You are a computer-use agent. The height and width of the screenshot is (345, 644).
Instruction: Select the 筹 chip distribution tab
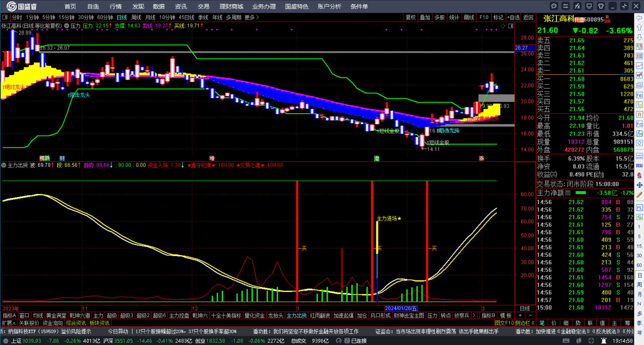[x=627, y=323]
